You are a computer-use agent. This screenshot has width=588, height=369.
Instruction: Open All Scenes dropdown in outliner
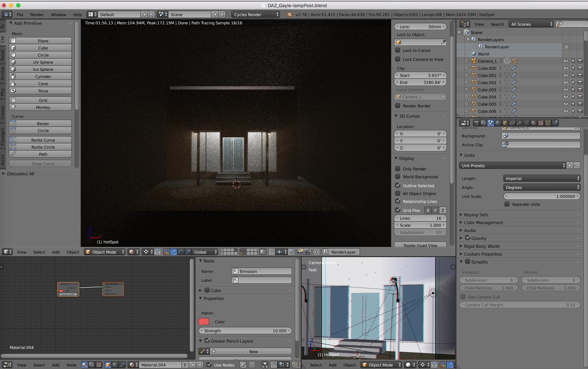531,24
